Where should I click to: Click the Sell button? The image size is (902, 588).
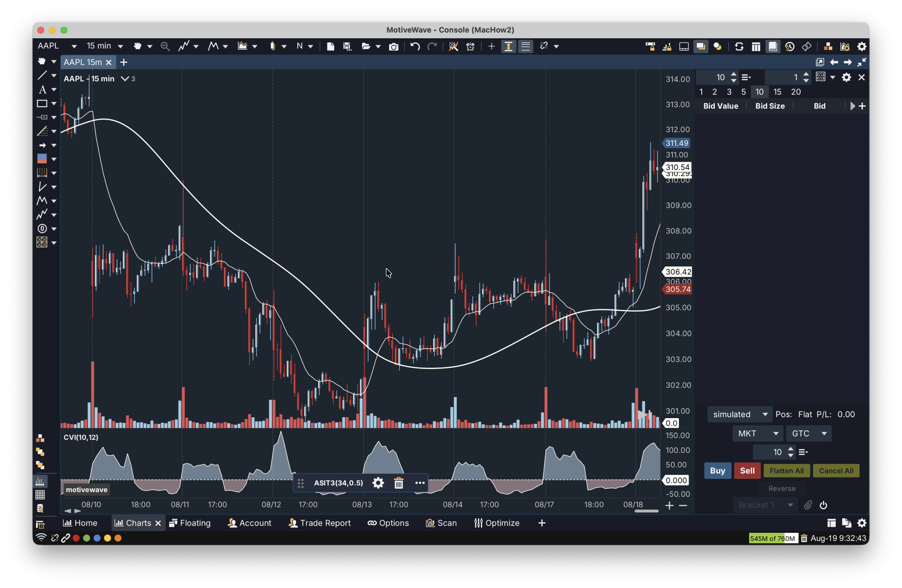[747, 471]
